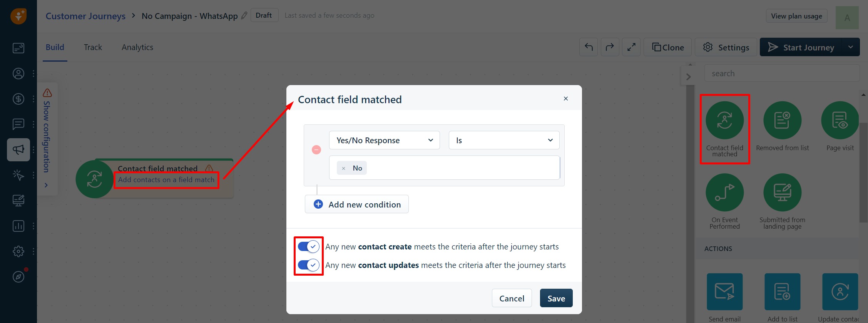Click the Save button
This screenshot has width=868, height=323.
(556, 298)
